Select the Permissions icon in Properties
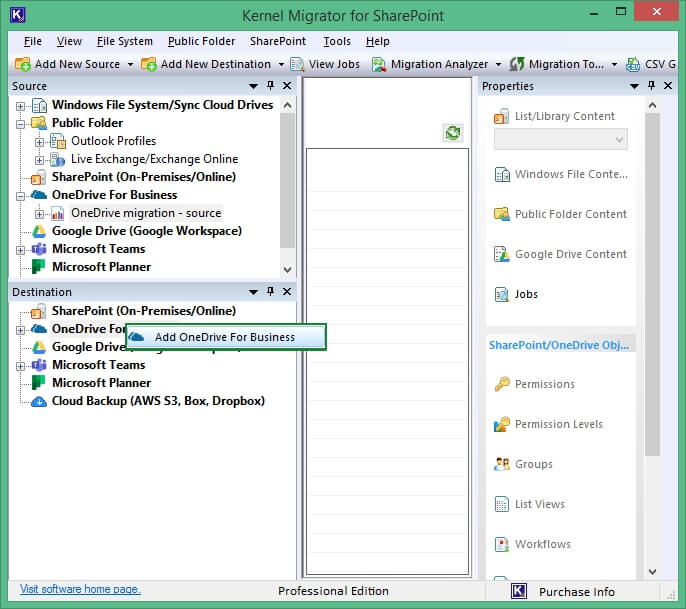The height and width of the screenshot is (609, 686). (502, 384)
